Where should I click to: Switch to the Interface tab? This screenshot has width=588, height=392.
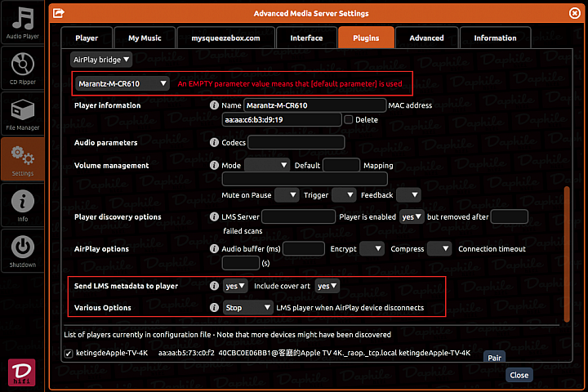click(x=306, y=38)
